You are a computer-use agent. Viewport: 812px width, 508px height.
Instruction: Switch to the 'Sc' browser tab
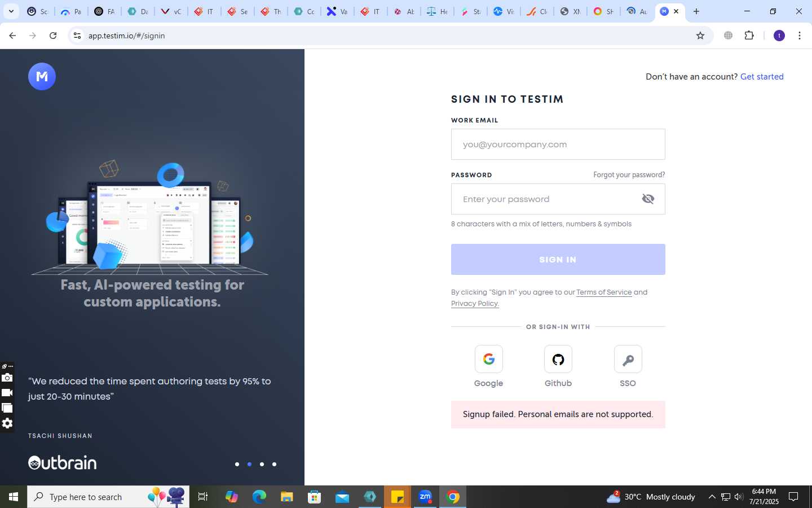[x=38, y=11]
